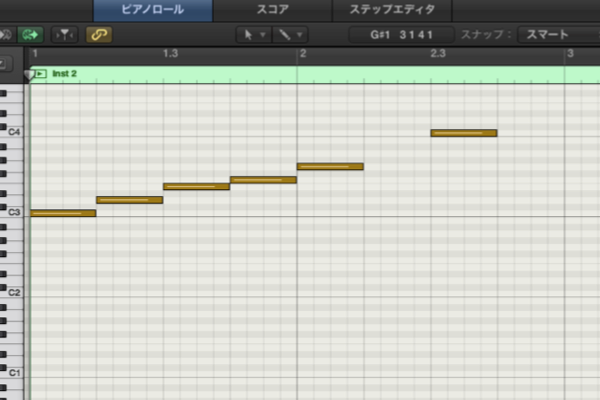The image size is (600, 400).
Task: Click bar 2 on the ruler
Action: coord(303,54)
